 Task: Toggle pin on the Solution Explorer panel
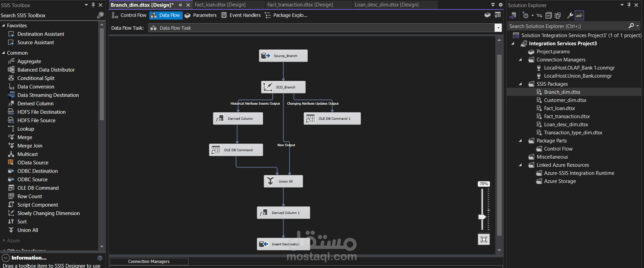point(629,5)
